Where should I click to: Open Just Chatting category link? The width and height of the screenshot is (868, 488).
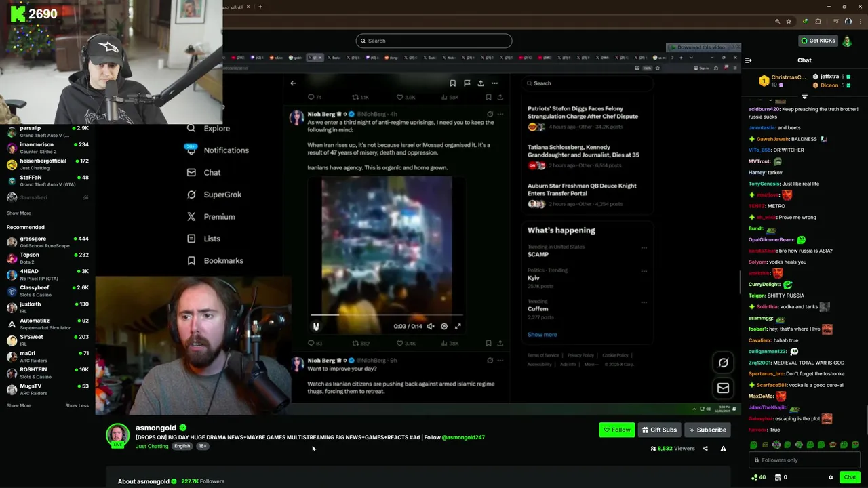point(152,446)
